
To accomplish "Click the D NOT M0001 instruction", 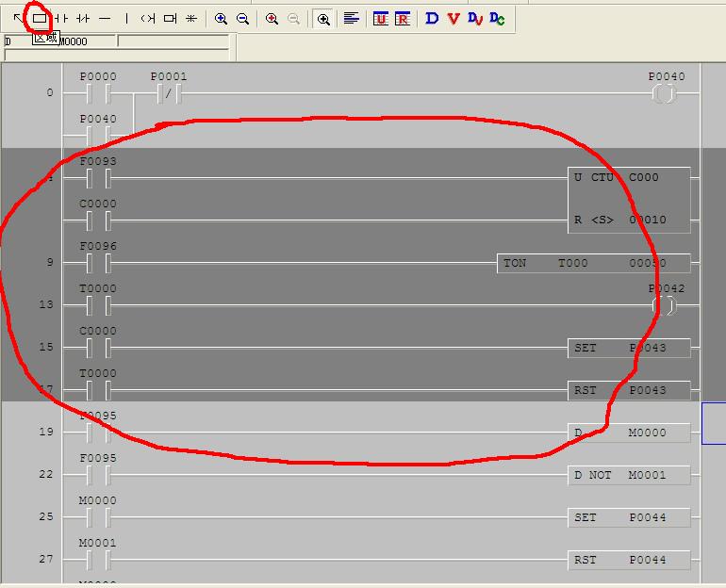I will pyautogui.click(x=629, y=475).
